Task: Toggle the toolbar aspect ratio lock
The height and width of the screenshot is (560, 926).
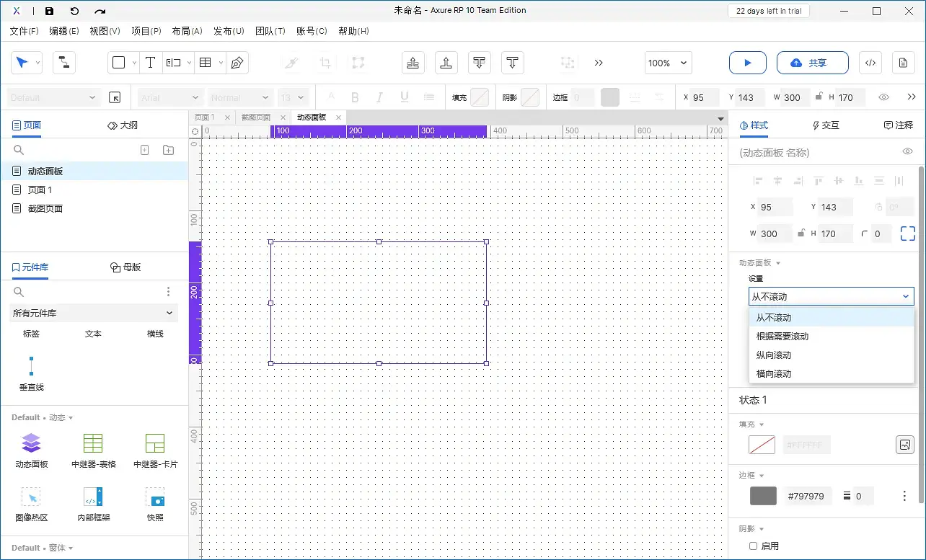Action: 819,97
